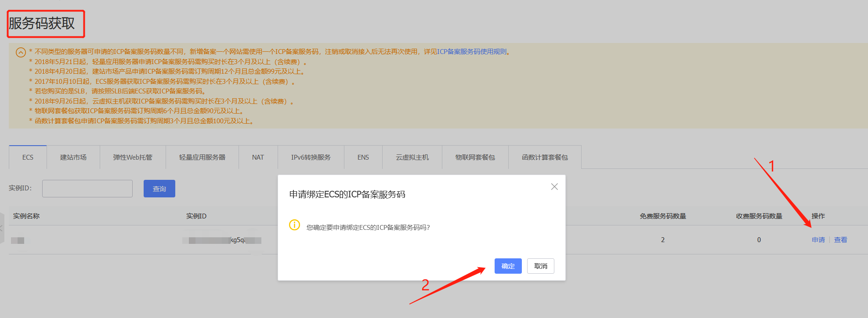The image size is (868, 318).
Task: Collapse the orange notice panel chevron
Action: (x=21, y=53)
